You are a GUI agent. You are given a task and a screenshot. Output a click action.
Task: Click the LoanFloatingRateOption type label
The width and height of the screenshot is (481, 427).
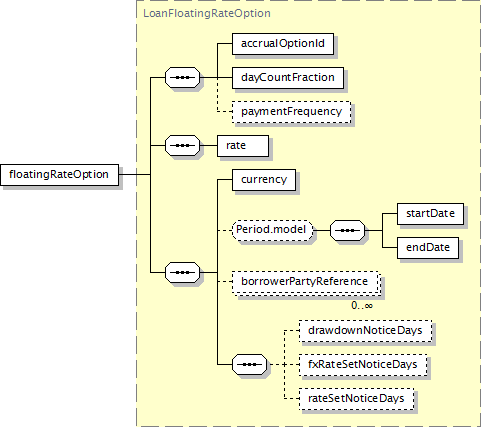[x=207, y=14]
